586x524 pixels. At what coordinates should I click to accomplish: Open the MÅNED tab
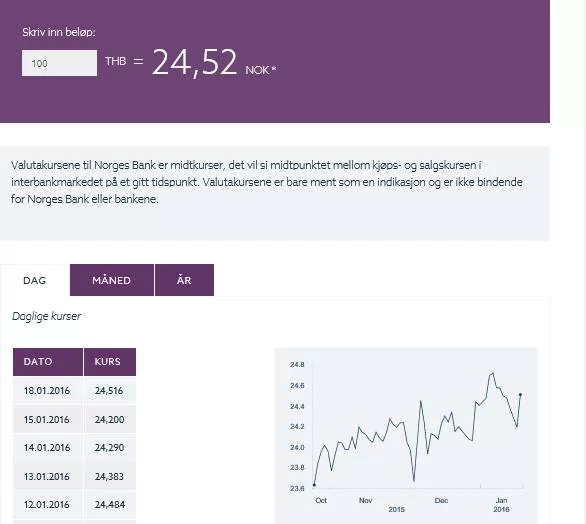[x=111, y=280]
